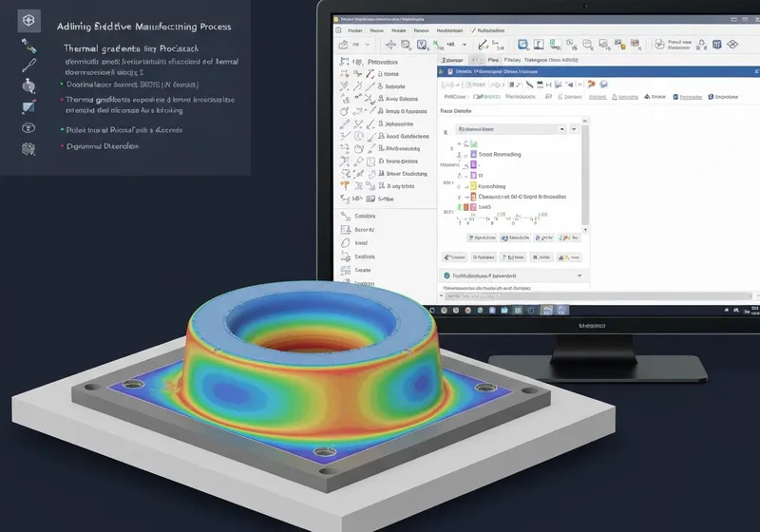Click the "Dgrumnal Ditsrolon" bullet in the overlay
The width and height of the screenshot is (760, 532).
pos(103,146)
